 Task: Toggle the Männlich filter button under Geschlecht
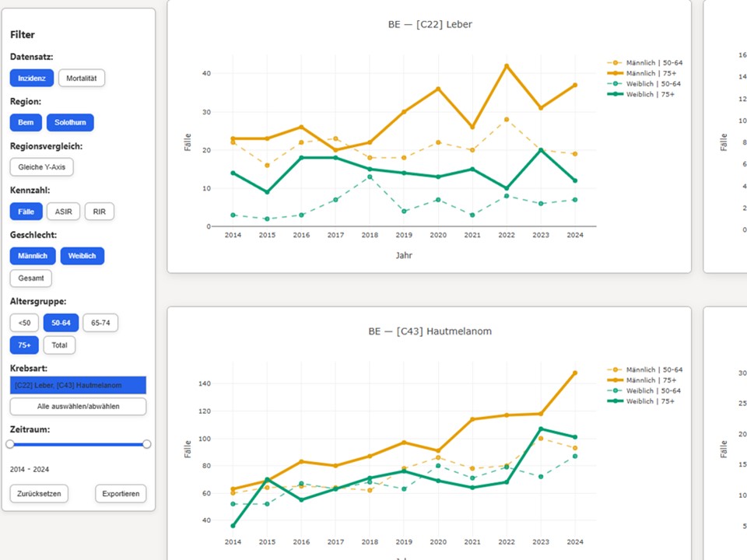33,256
